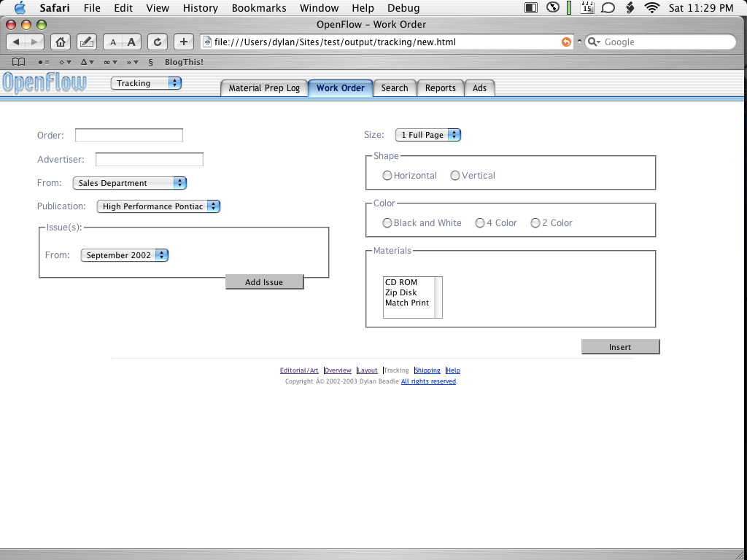Image resolution: width=747 pixels, height=560 pixels.
Task: Click the orange SnapBack arrow in address bar
Action: [x=566, y=42]
